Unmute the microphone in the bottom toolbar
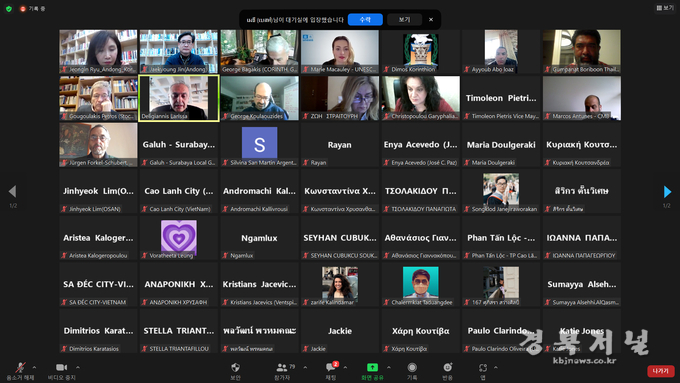Screen dimensions: 680x383 (x=20, y=368)
